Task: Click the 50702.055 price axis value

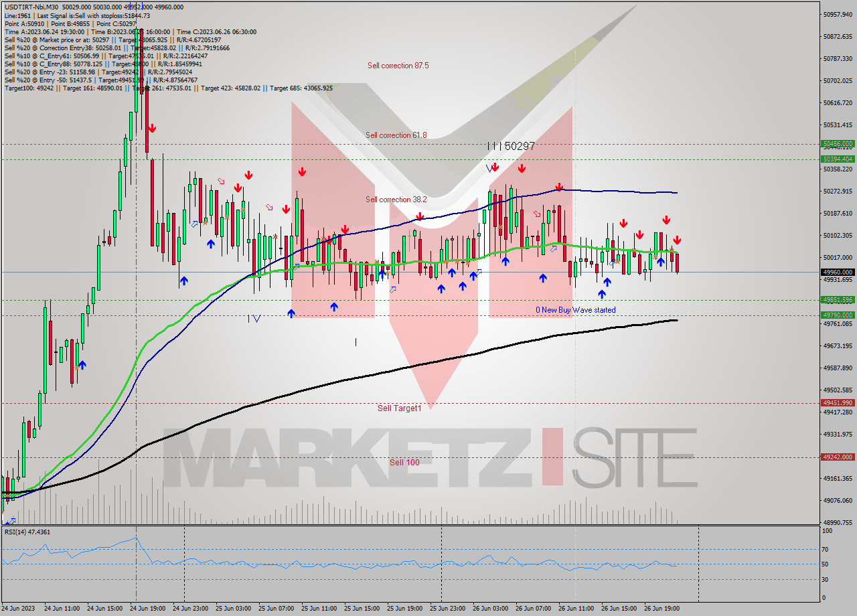Action: (838, 80)
